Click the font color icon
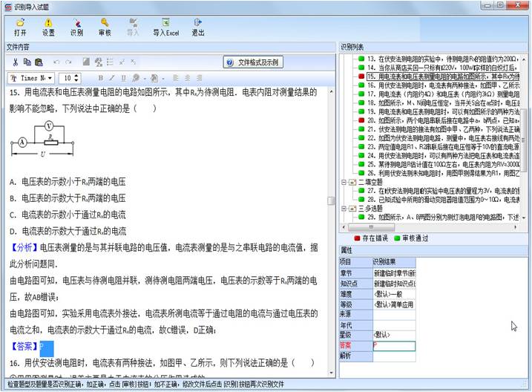The height and width of the screenshot is (392, 532). (x=136, y=78)
